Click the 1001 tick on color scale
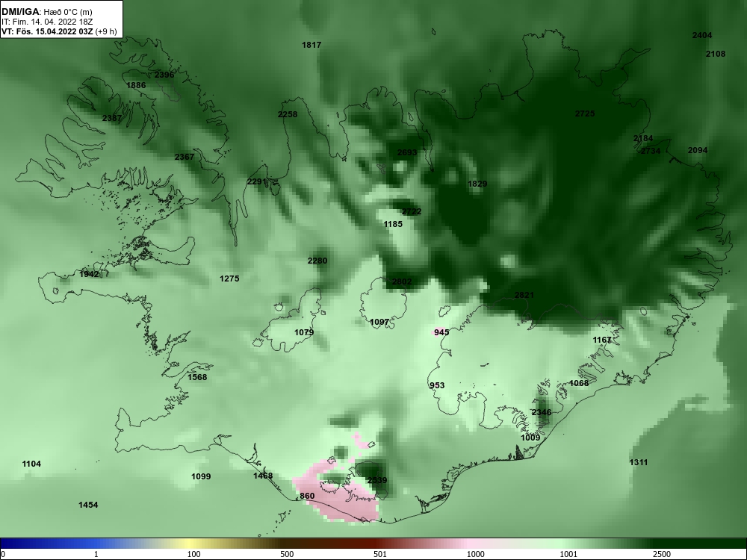 [x=568, y=554]
